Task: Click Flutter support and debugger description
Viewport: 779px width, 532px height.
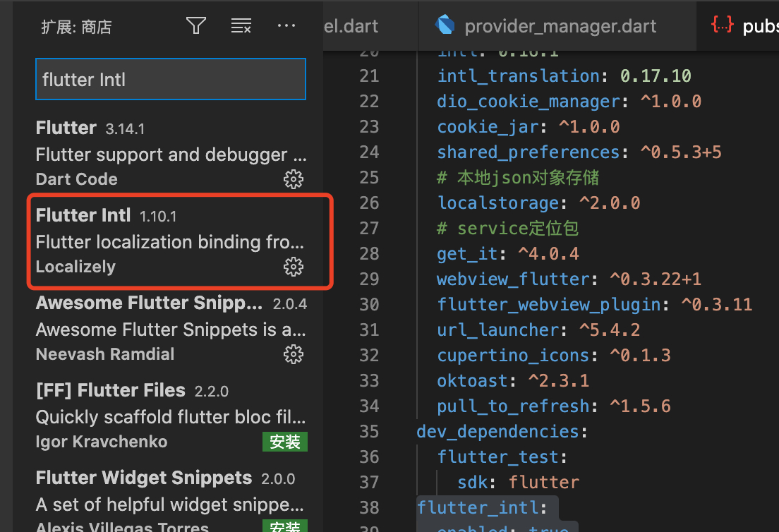Action: [x=171, y=155]
